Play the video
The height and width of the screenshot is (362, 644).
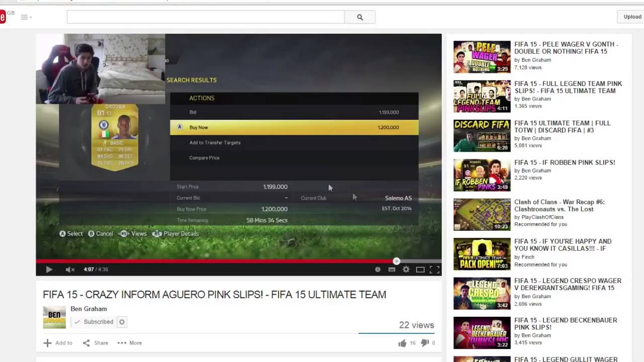coord(49,269)
